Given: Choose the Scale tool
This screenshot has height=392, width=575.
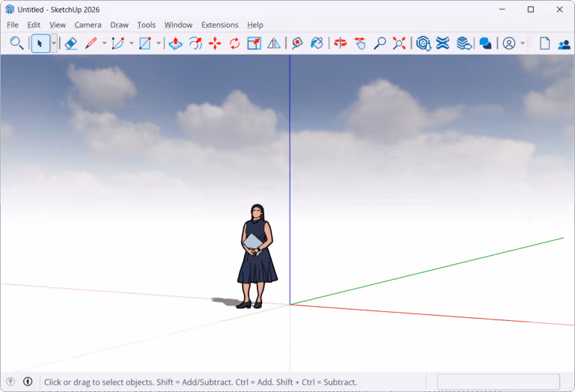Looking at the screenshot, I should (x=254, y=43).
